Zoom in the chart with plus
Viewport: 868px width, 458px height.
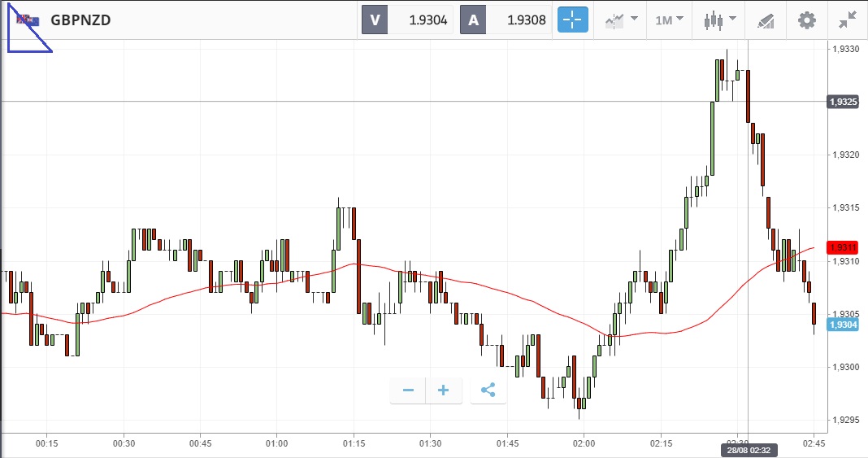(x=444, y=390)
